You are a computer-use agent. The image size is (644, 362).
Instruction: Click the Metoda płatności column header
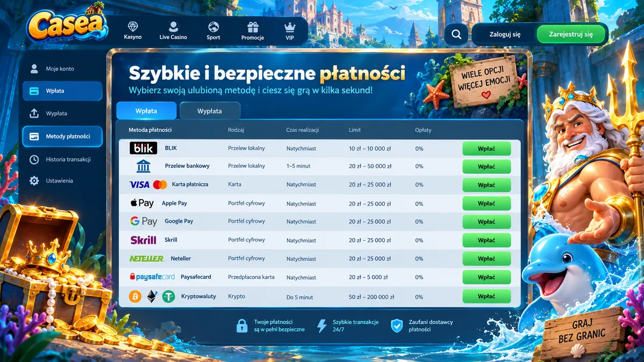[x=150, y=130]
